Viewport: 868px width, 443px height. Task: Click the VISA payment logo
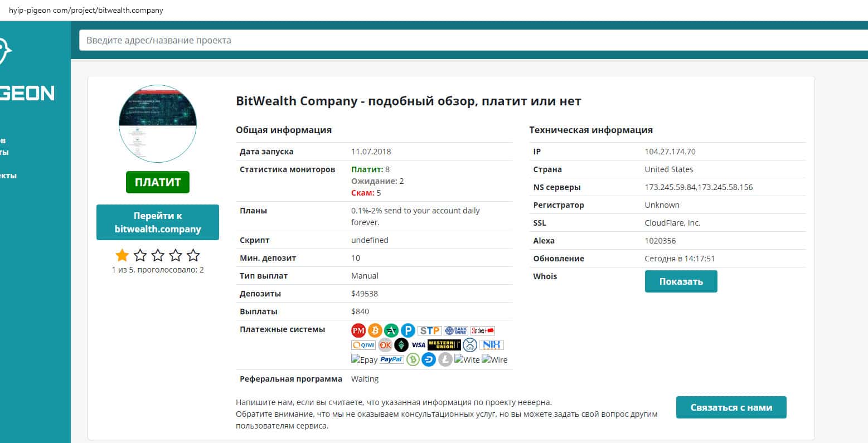pos(418,345)
